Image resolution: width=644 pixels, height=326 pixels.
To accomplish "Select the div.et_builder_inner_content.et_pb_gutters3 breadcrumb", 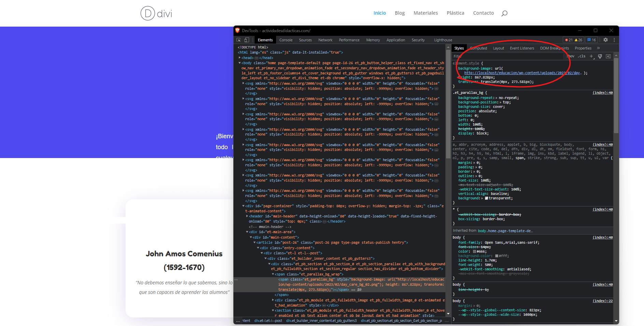I will pos(321,321).
